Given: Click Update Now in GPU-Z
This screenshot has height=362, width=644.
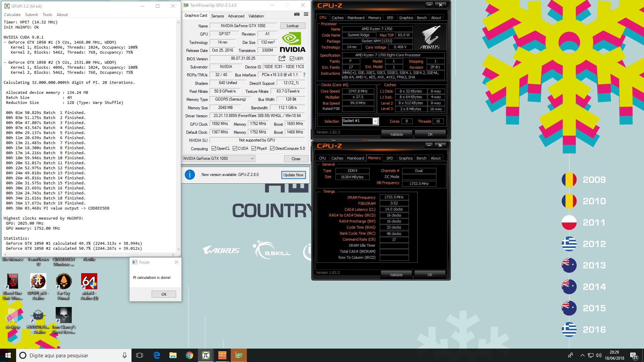Looking at the screenshot, I should coord(293,175).
